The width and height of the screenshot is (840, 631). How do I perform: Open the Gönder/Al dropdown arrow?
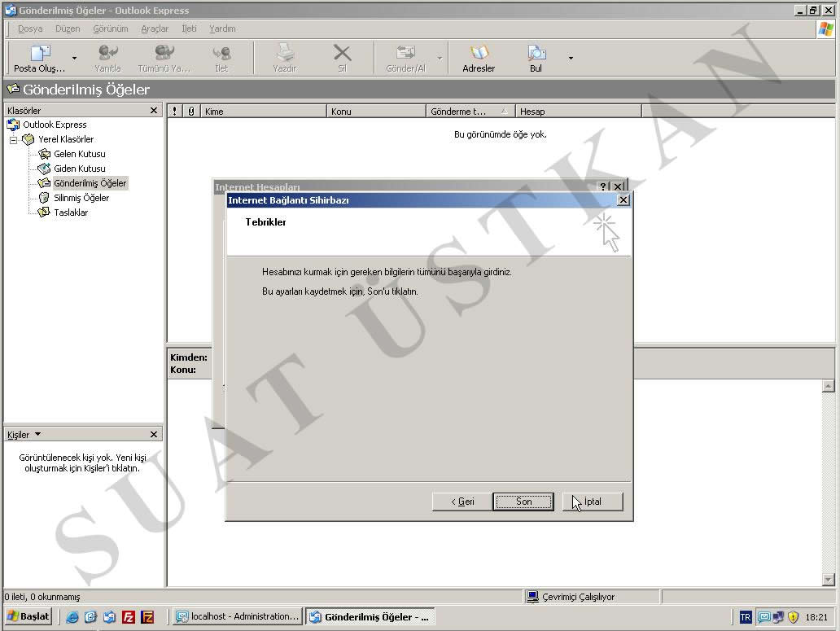[x=440, y=58]
